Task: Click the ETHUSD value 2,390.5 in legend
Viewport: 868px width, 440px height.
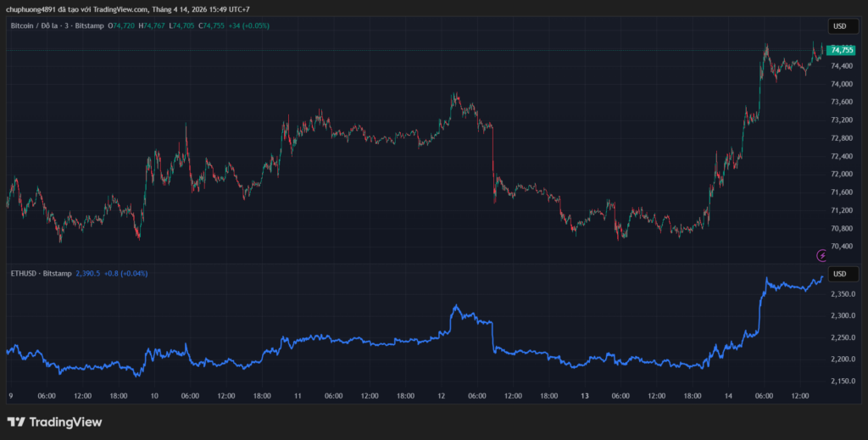Action: coord(88,274)
